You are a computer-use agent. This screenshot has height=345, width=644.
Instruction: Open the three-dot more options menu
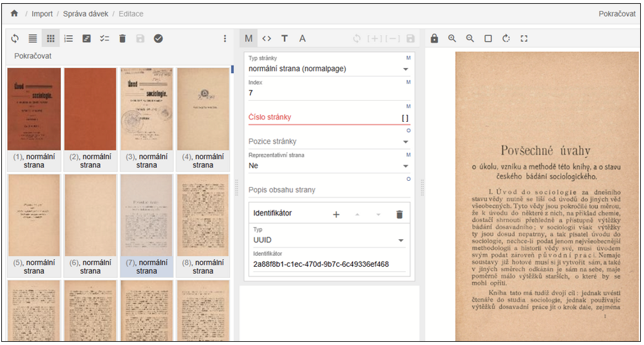click(225, 38)
